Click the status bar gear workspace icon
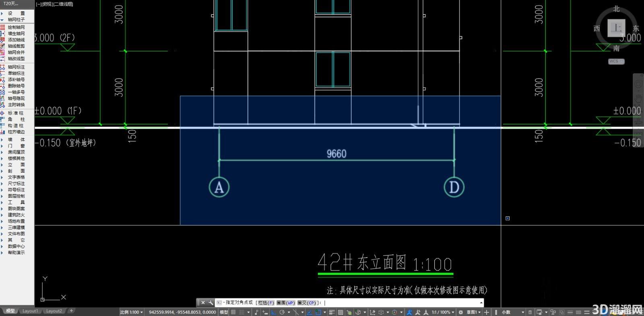Viewport: 644px width, 316px height. [x=461, y=312]
